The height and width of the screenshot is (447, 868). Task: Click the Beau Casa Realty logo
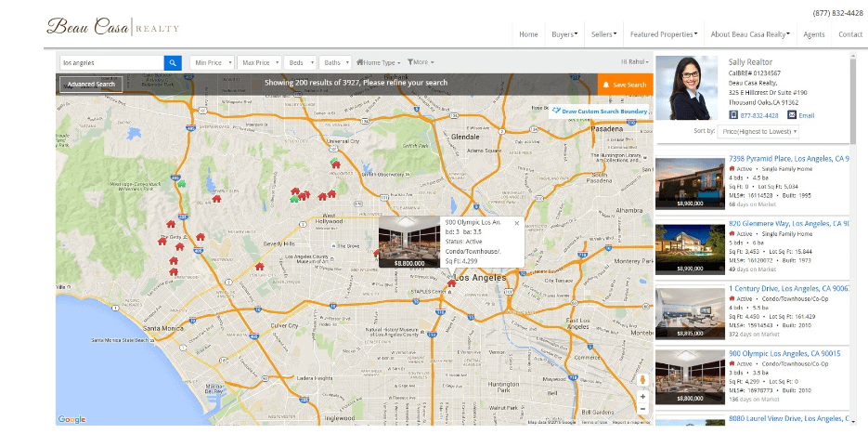pos(113,27)
